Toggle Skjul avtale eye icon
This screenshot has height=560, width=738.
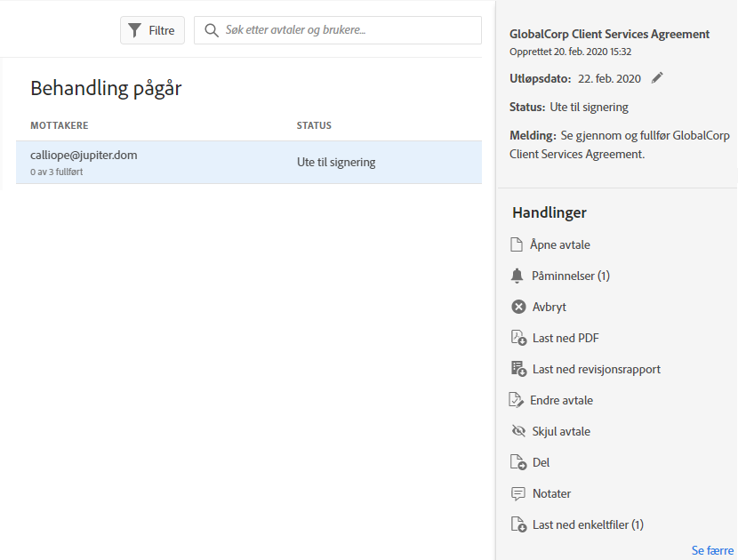pyautogui.click(x=518, y=431)
